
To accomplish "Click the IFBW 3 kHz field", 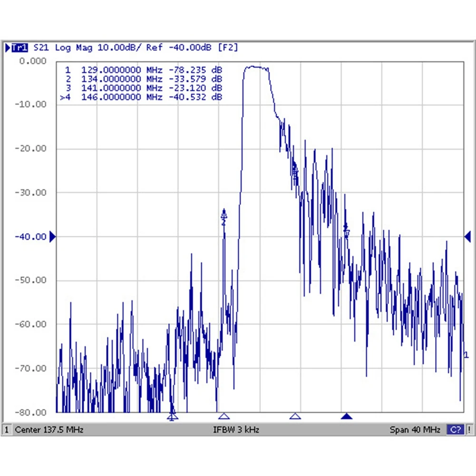I will click(x=236, y=430).
